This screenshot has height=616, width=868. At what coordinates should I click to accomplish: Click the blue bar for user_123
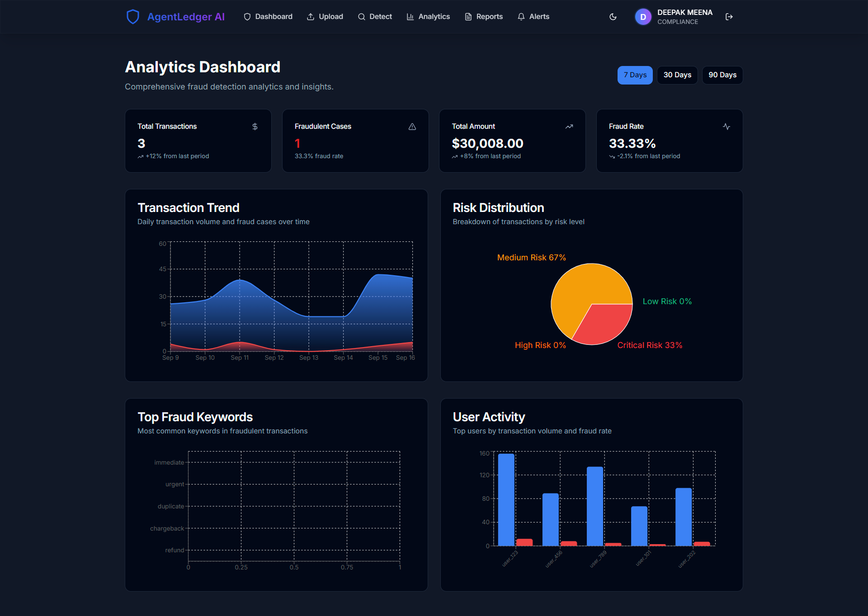[506, 499]
